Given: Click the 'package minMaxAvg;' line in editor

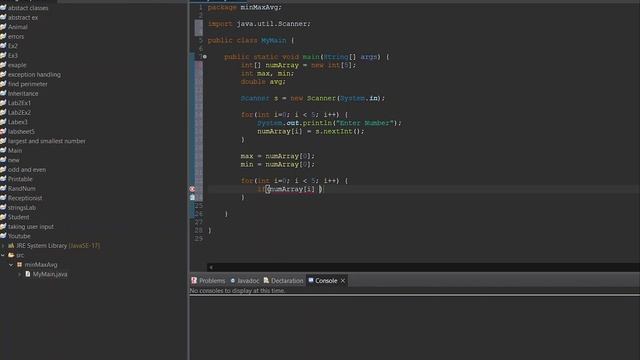Looking at the screenshot, I should [244, 7].
